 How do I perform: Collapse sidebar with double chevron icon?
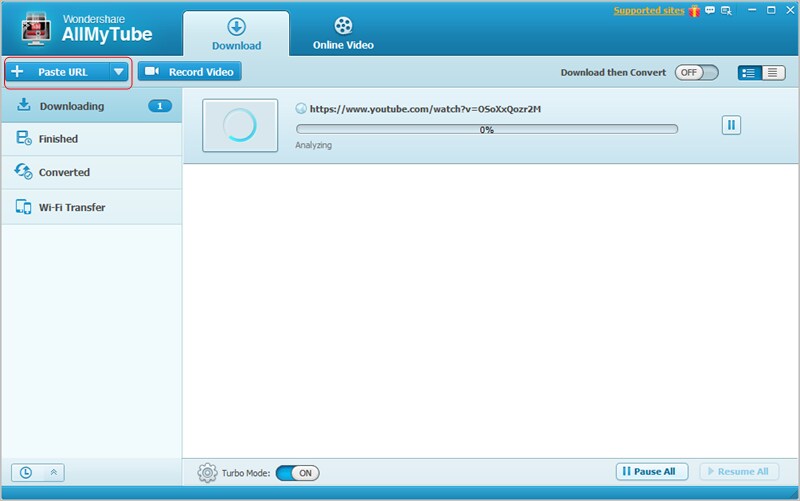[54, 472]
